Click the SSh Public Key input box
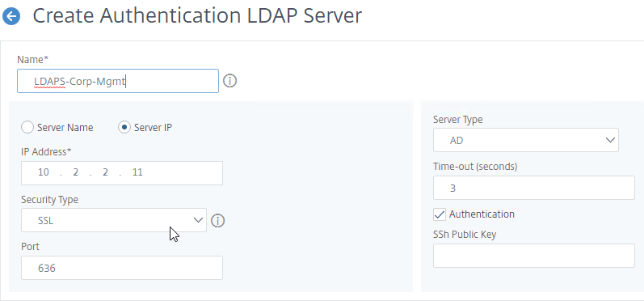 coord(534,256)
